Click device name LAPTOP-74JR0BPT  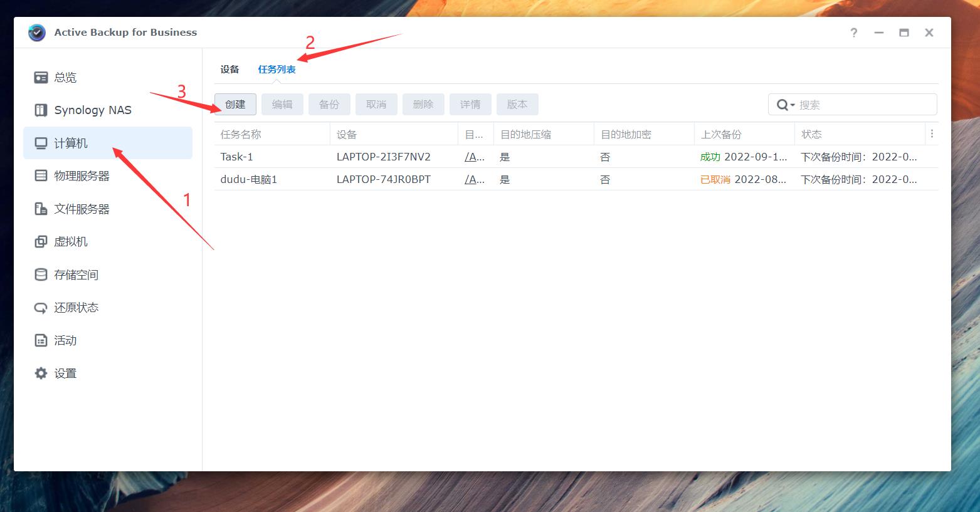[x=384, y=179]
